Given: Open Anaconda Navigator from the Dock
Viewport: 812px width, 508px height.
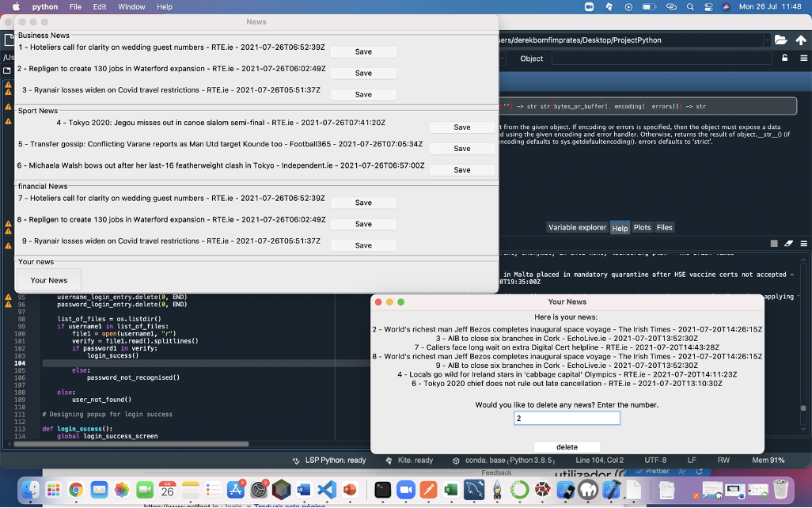Looking at the screenshot, I should pyautogui.click(x=519, y=490).
